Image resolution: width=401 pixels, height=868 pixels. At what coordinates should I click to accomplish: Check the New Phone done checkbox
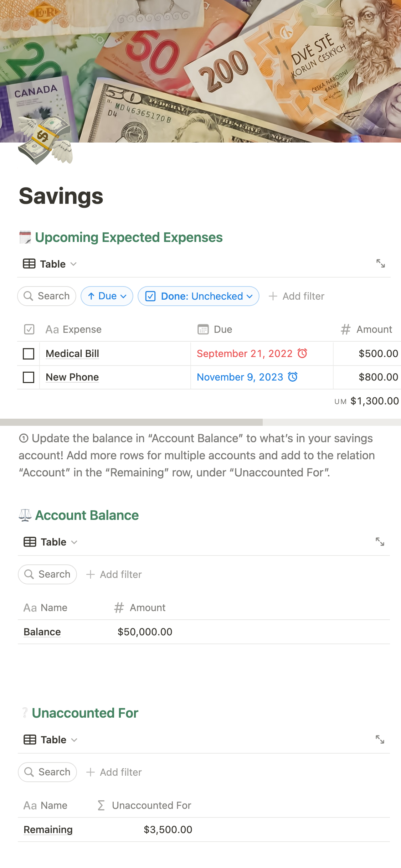coord(29,377)
